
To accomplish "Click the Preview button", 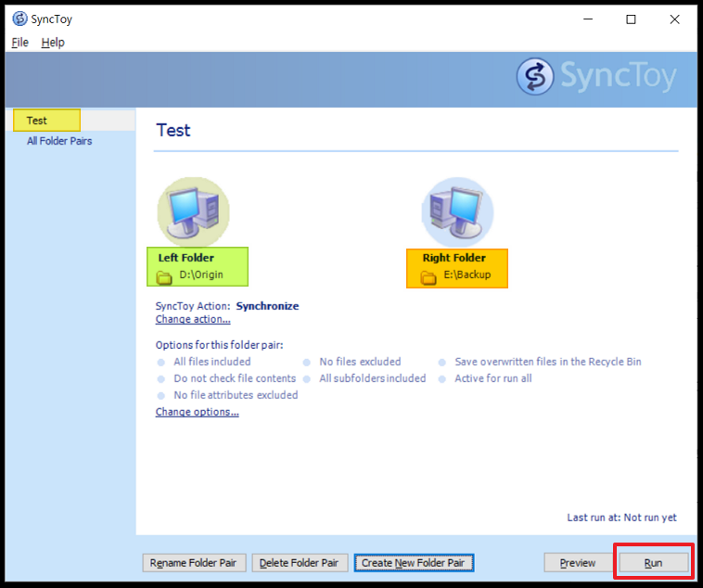I will click(579, 563).
